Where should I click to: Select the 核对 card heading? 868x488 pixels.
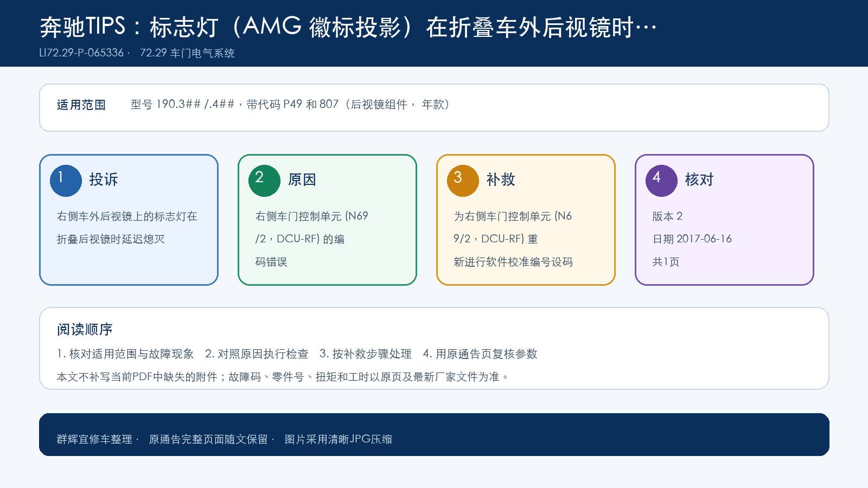[699, 179]
